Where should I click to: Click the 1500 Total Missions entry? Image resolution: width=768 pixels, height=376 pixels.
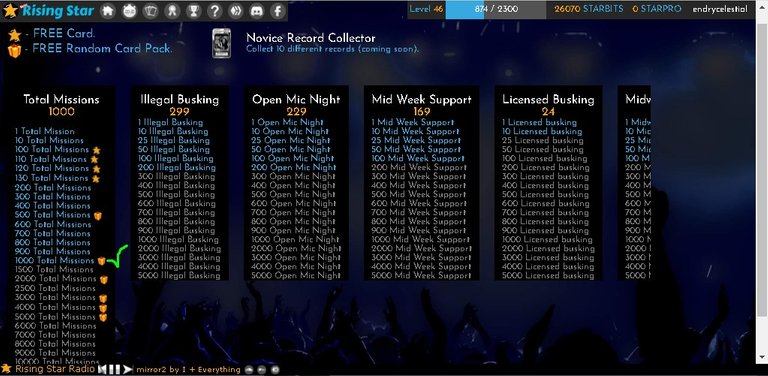(x=54, y=269)
